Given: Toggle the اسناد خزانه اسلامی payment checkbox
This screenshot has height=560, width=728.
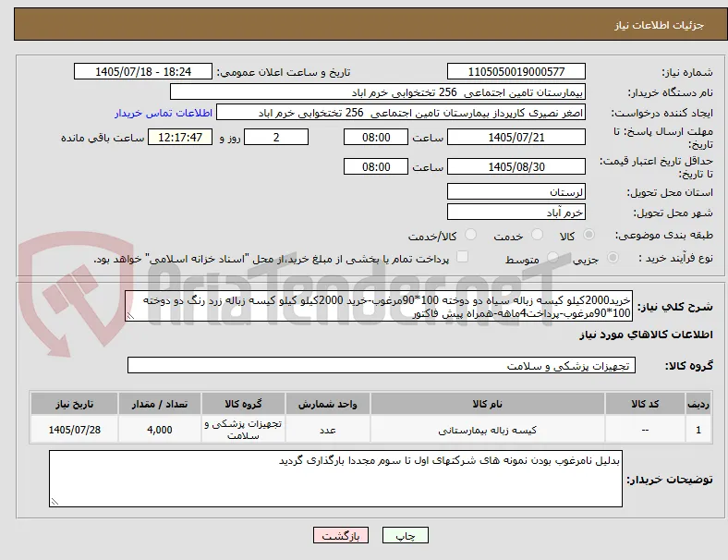Looking at the screenshot, I should click(x=462, y=257).
